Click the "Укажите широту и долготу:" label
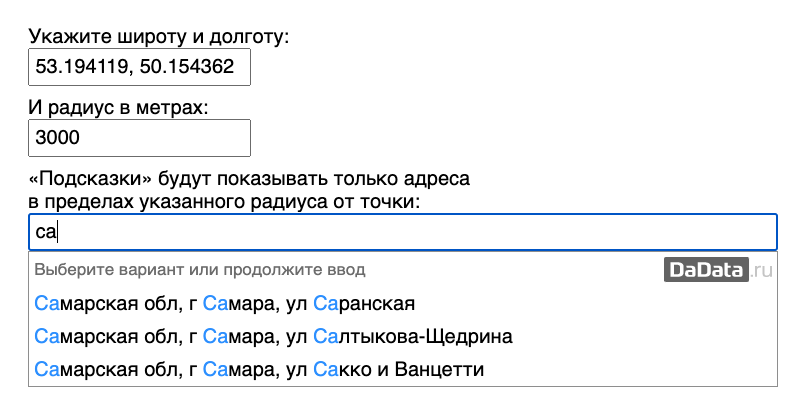805x418 pixels. [159, 36]
